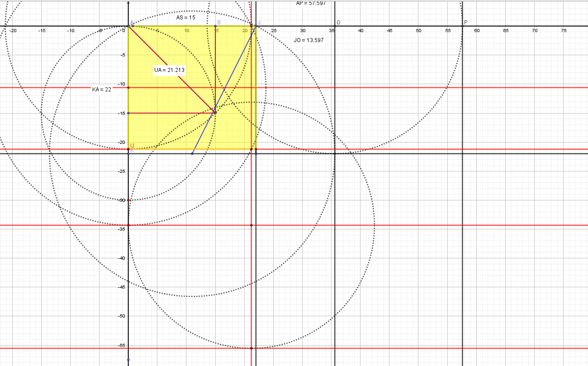Click point J at the rectangle corner

point(256,26)
